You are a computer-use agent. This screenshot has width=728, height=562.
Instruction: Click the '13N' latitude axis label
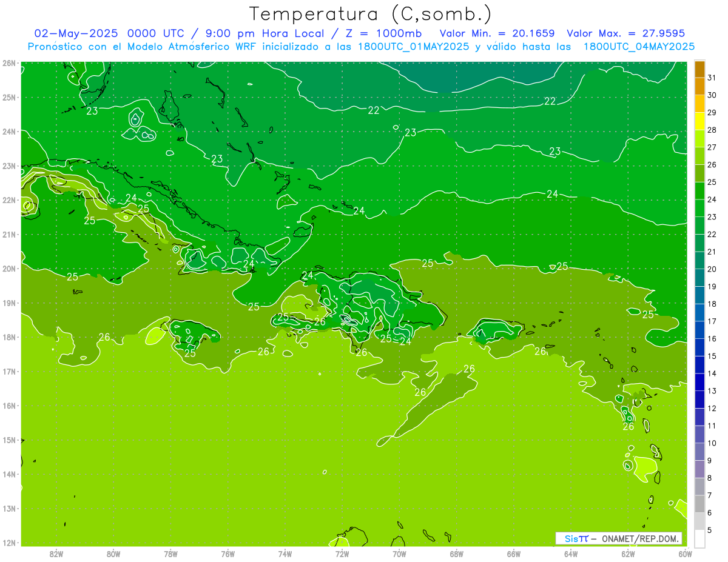[8, 509]
